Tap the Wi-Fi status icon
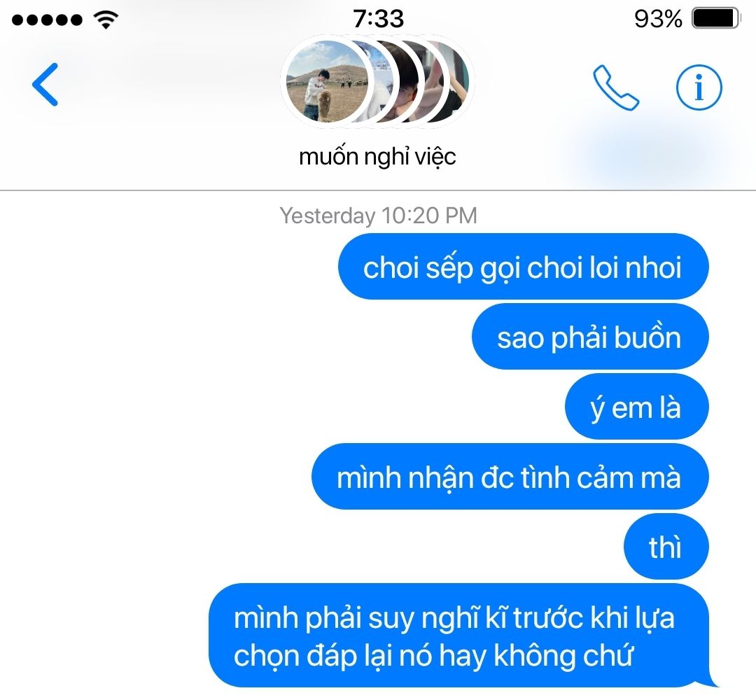This screenshot has height=700, width=756. (x=106, y=20)
